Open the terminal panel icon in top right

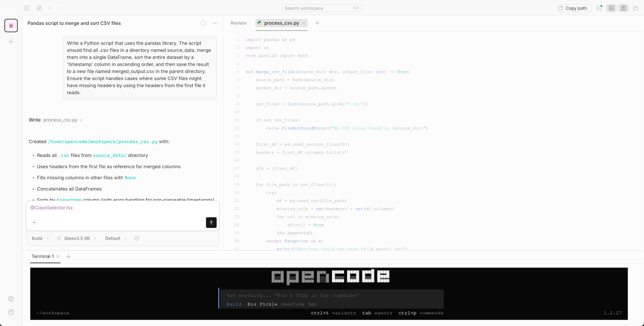(x=611, y=8)
